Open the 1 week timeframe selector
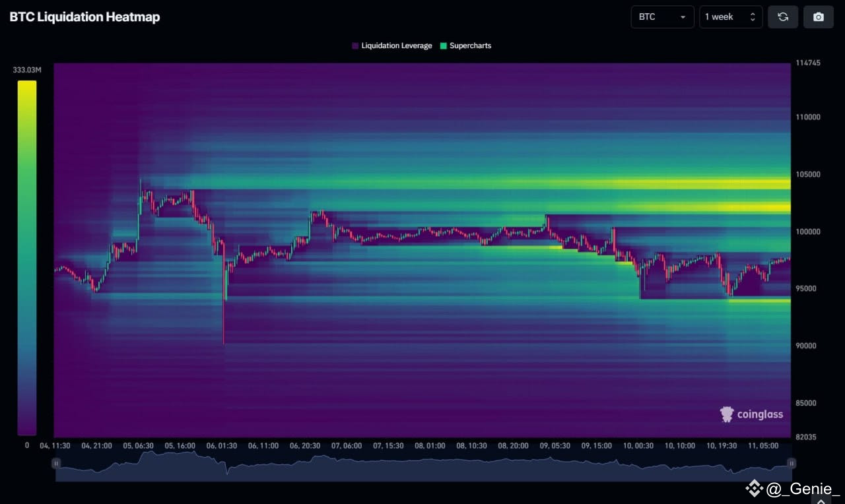The width and height of the screenshot is (845, 504). [720, 16]
